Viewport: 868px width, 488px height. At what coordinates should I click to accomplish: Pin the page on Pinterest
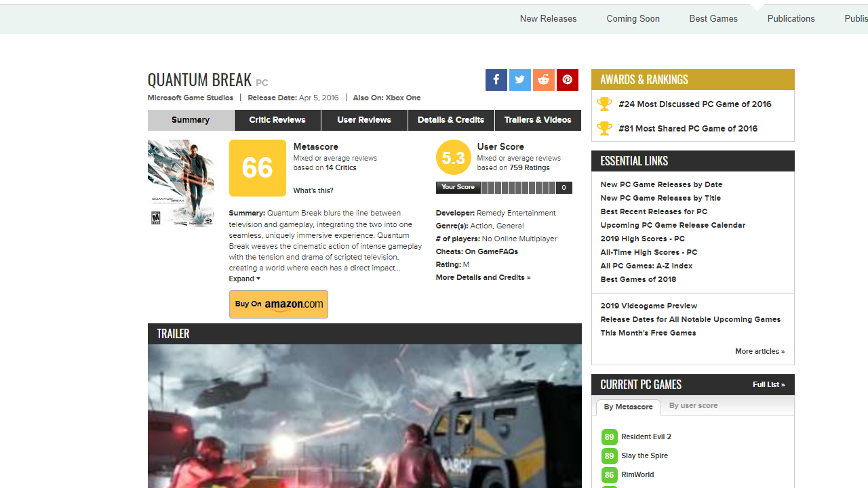(568, 80)
